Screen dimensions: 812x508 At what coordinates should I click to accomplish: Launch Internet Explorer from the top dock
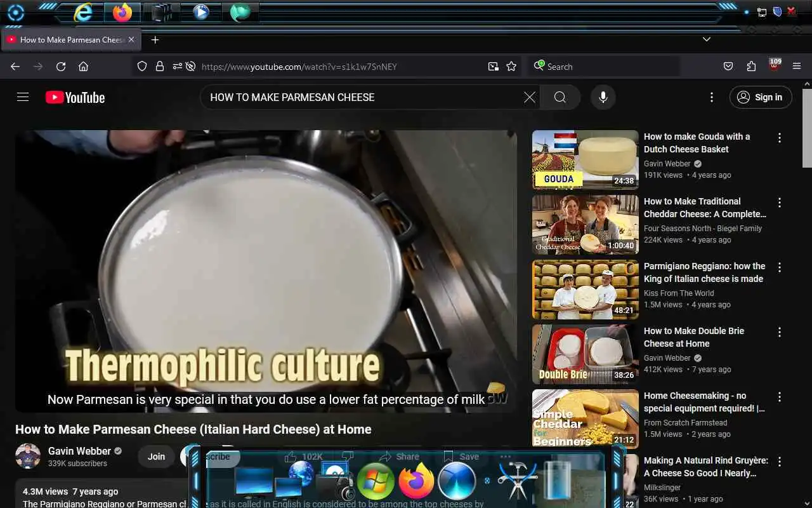[x=83, y=12]
